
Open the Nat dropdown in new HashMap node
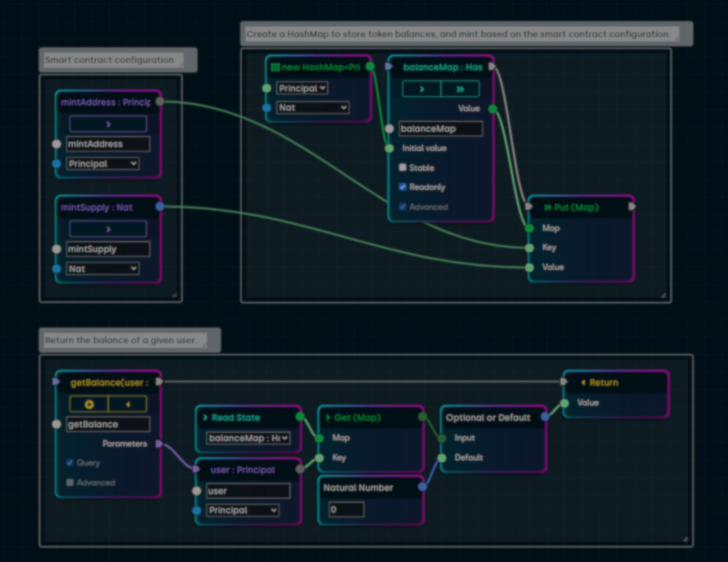(x=313, y=108)
